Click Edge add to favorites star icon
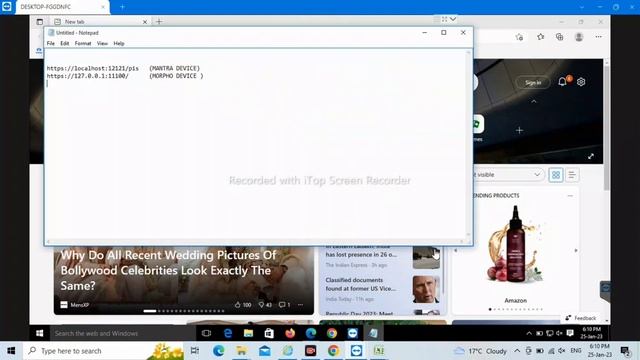The height and width of the screenshot is (360, 640). click(x=519, y=37)
